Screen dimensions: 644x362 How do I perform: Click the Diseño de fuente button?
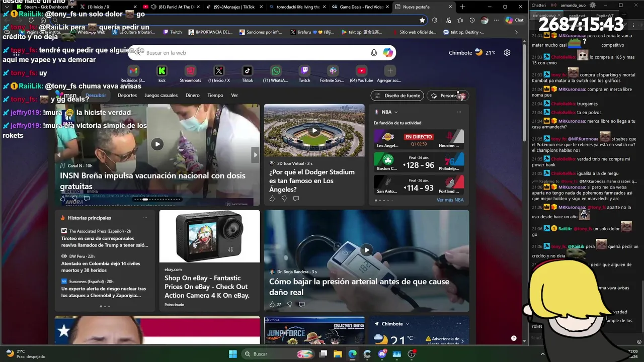(397, 96)
